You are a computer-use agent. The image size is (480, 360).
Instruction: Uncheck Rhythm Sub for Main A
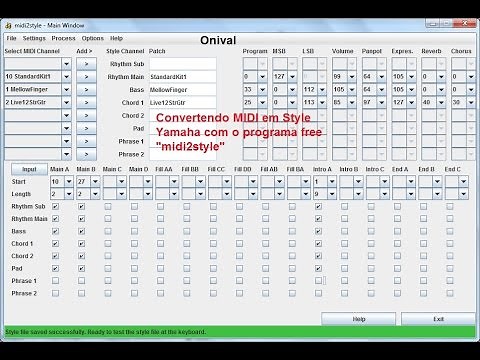pyautogui.click(x=55, y=207)
